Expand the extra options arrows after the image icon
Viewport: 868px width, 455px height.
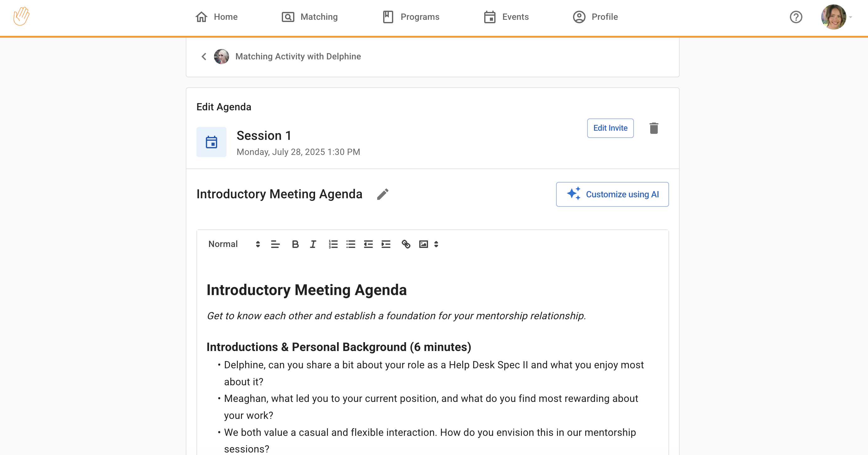(436, 244)
